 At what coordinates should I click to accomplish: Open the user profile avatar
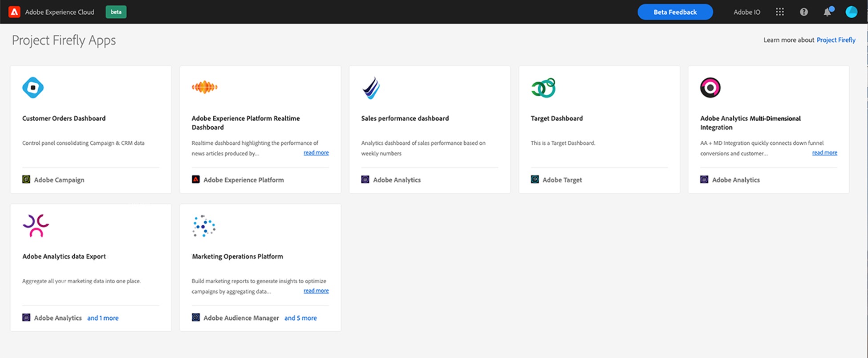pyautogui.click(x=851, y=12)
